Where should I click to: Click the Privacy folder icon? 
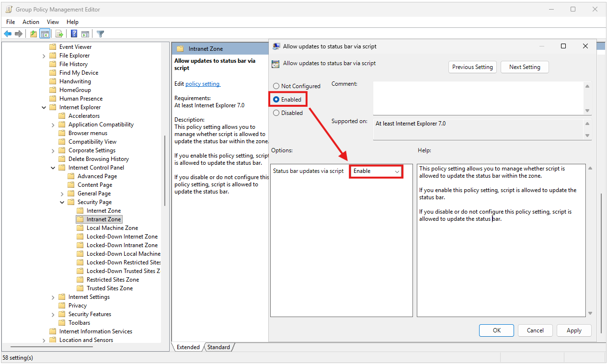coord(62,306)
